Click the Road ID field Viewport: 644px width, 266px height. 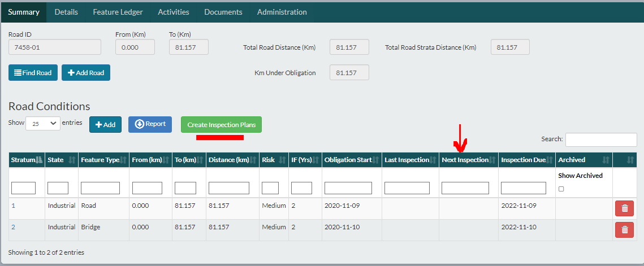tap(55, 47)
